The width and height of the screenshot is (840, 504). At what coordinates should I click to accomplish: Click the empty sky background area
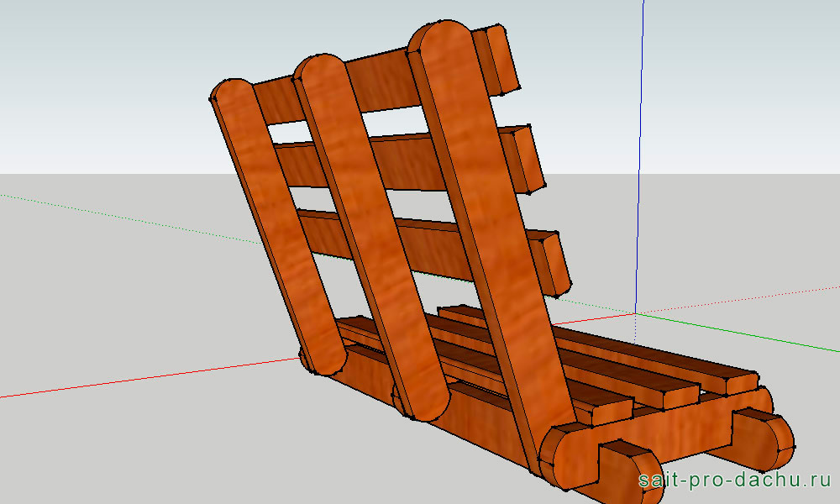(x=101, y=84)
